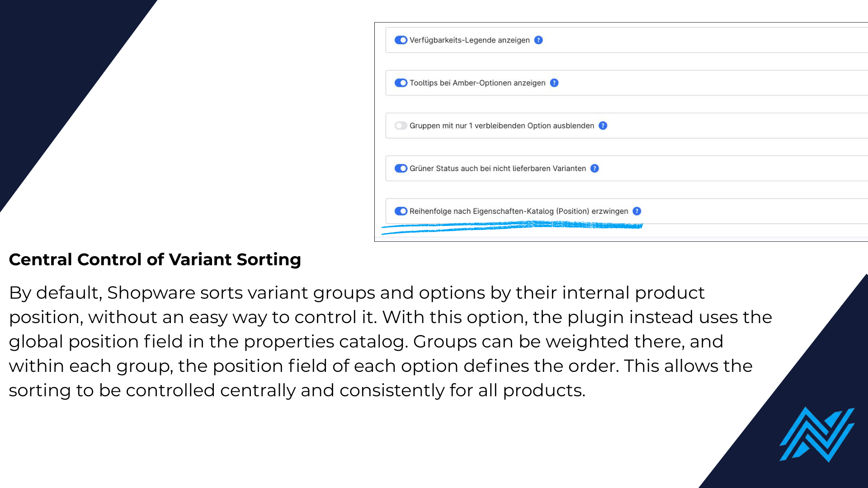Click empty area in the Gruppen ausblenden row
This screenshot has width=868, height=488.
point(737,126)
